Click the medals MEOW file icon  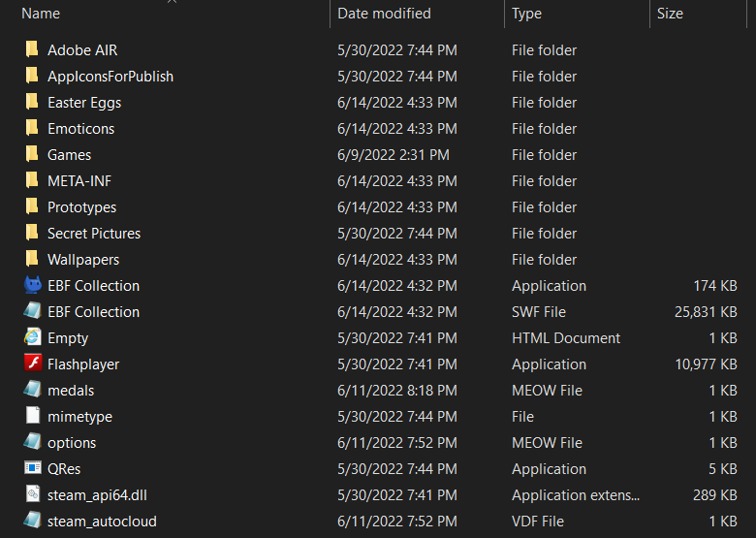[x=33, y=390]
